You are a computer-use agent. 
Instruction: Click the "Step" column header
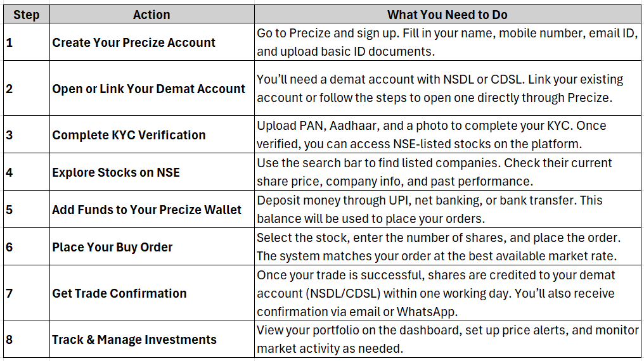26,14
